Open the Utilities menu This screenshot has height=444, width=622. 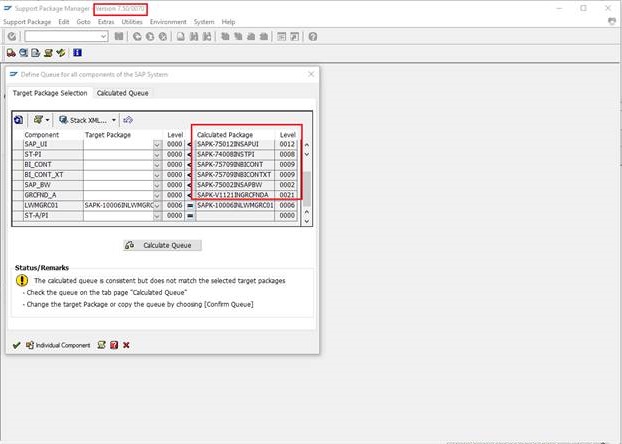132,22
